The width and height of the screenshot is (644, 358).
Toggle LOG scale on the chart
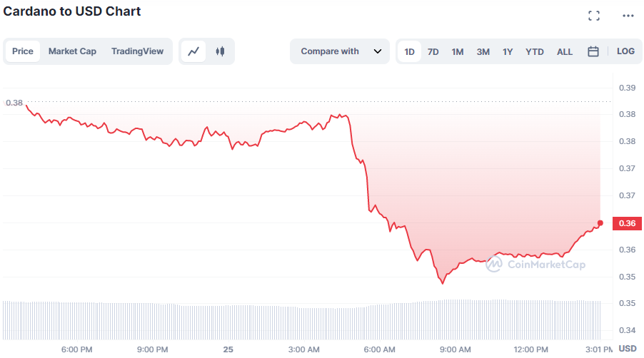tap(625, 51)
